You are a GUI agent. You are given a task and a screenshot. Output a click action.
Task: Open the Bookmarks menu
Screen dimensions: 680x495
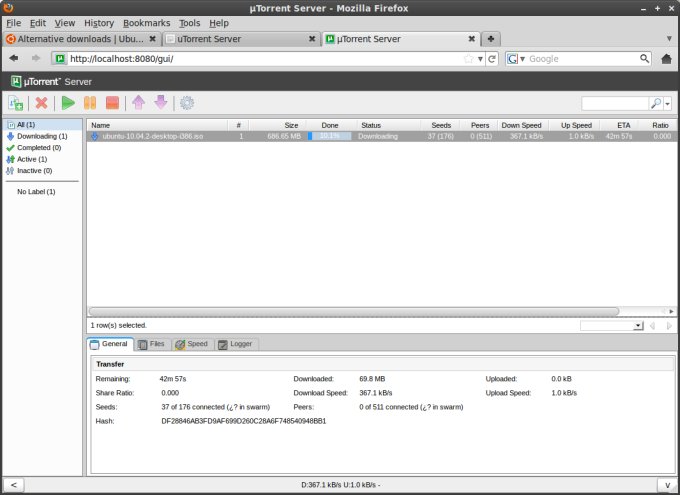pos(147,23)
